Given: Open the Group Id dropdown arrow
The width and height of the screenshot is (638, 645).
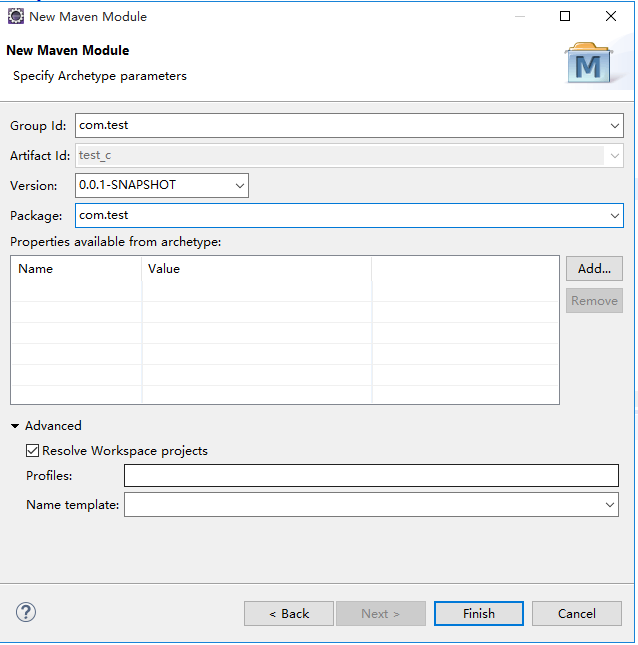Looking at the screenshot, I should pyautogui.click(x=615, y=125).
